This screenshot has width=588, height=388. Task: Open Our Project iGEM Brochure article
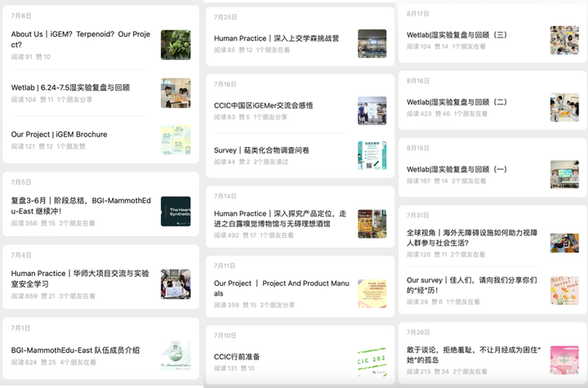[59, 134]
